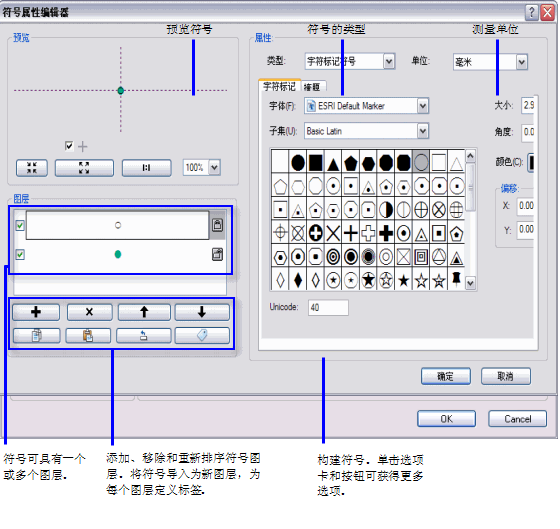The width and height of the screenshot is (560, 529).
Task: Select the pushpin marker glyph
Action: pyautogui.click(x=456, y=279)
